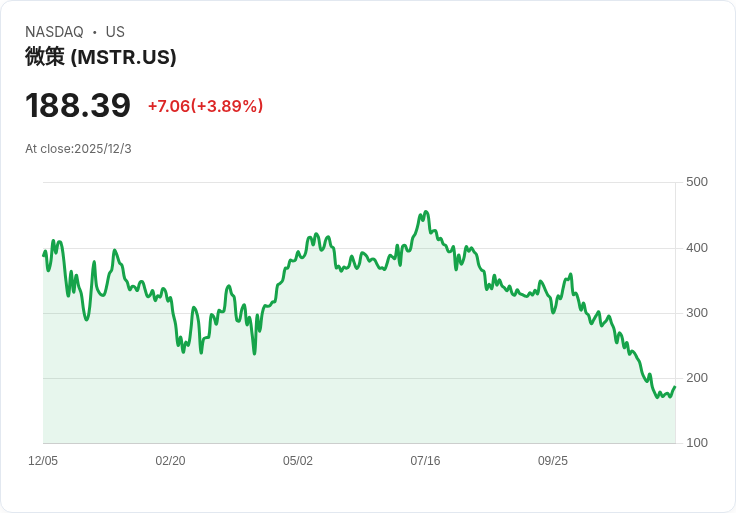Screen dimensions: 736x513
Task: Click the 400 y-axis price label
Action: pos(697,248)
